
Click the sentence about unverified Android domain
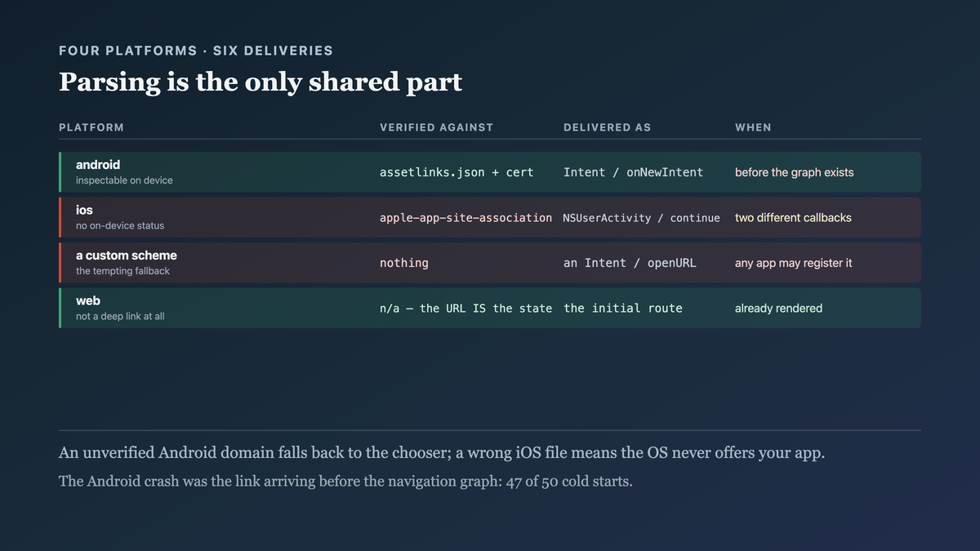442,453
